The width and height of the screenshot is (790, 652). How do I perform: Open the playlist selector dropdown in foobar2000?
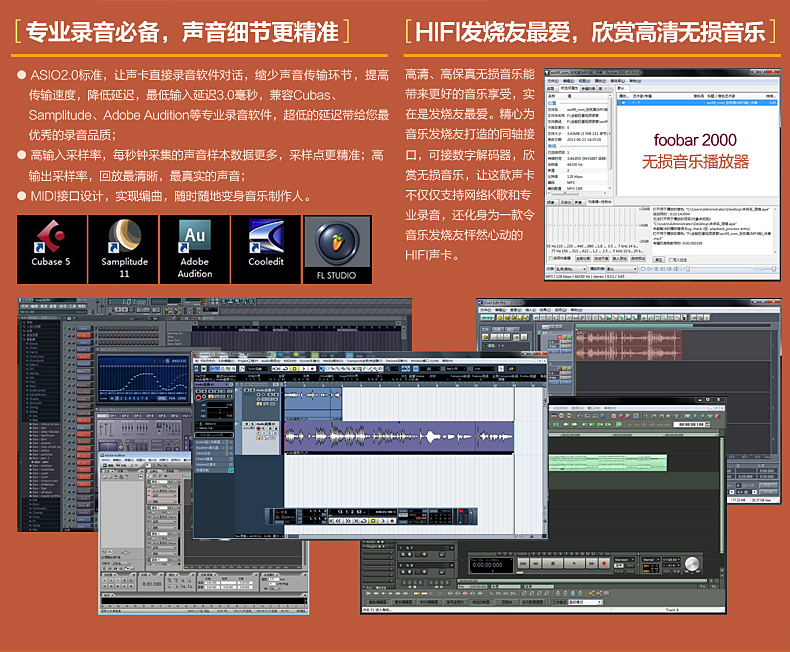pos(622,269)
